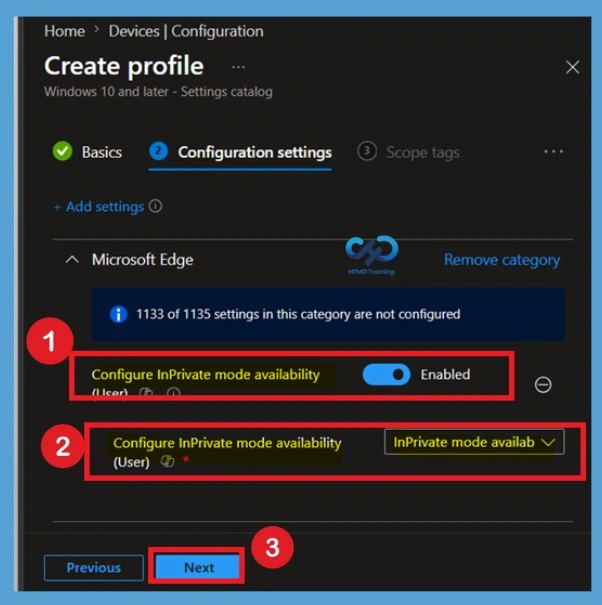Screen dimensions: 602x605
Task: Navigate to Home in the breadcrumb
Action: pos(64,31)
